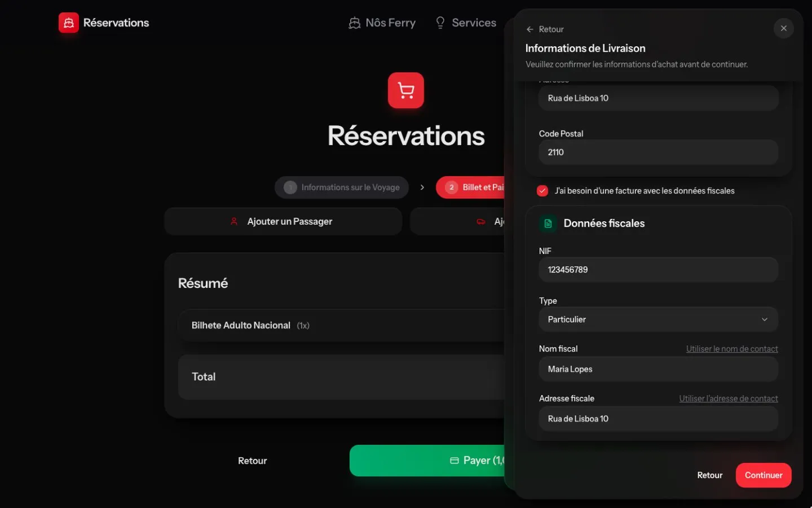Click the ferry icon beside Nôs Ferry
The width and height of the screenshot is (812, 508).
[x=354, y=23]
